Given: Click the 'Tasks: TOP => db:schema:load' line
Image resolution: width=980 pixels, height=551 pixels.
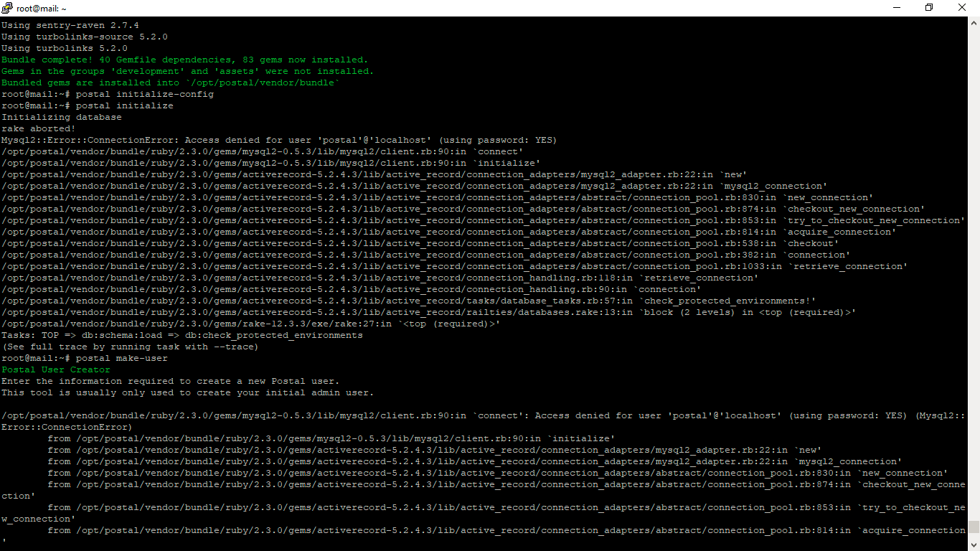Looking at the screenshot, I should [x=182, y=334].
